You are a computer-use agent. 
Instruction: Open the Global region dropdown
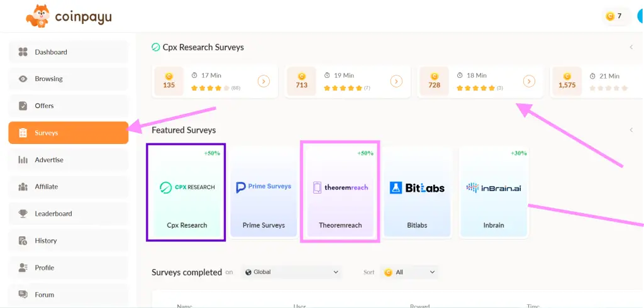292,272
